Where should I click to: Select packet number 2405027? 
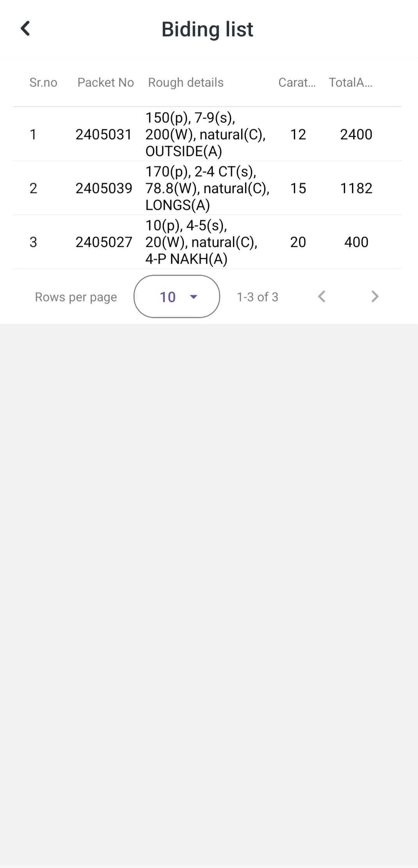(104, 242)
